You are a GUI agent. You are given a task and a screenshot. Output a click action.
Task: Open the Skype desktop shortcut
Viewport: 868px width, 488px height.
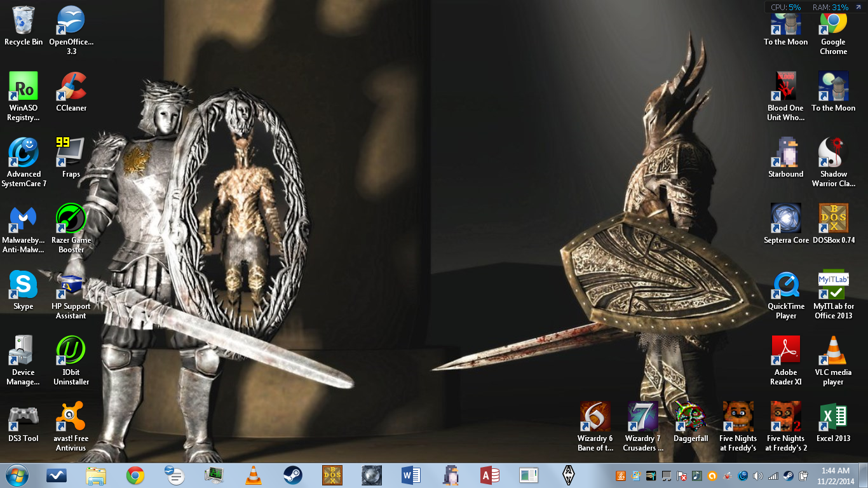pos(24,290)
